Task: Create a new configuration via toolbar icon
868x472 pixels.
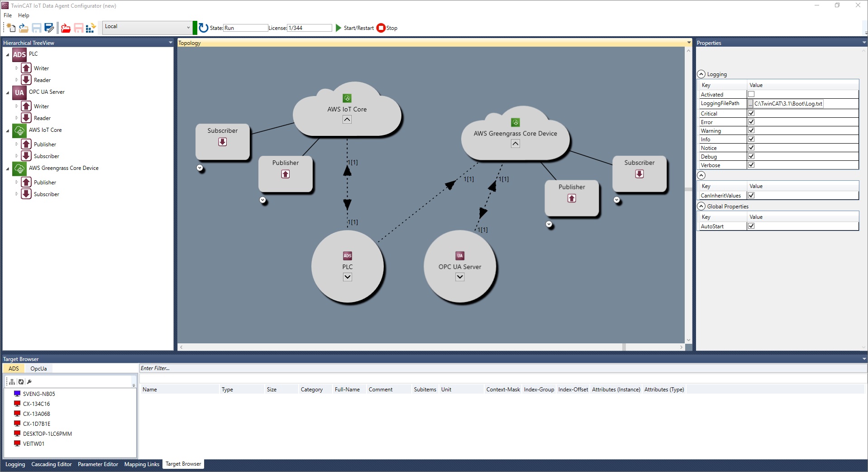Action: 11,28
